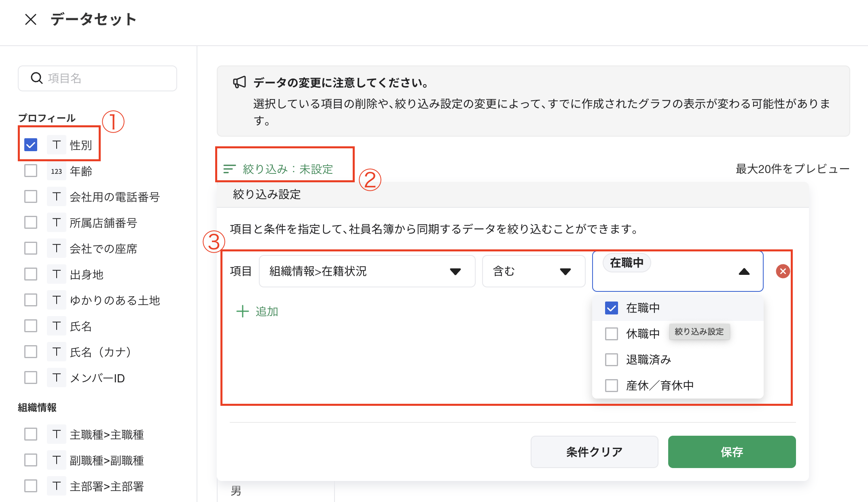Check 産休／育休中 in the status list
Image resolution: width=868 pixels, height=502 pixels.
611,385
